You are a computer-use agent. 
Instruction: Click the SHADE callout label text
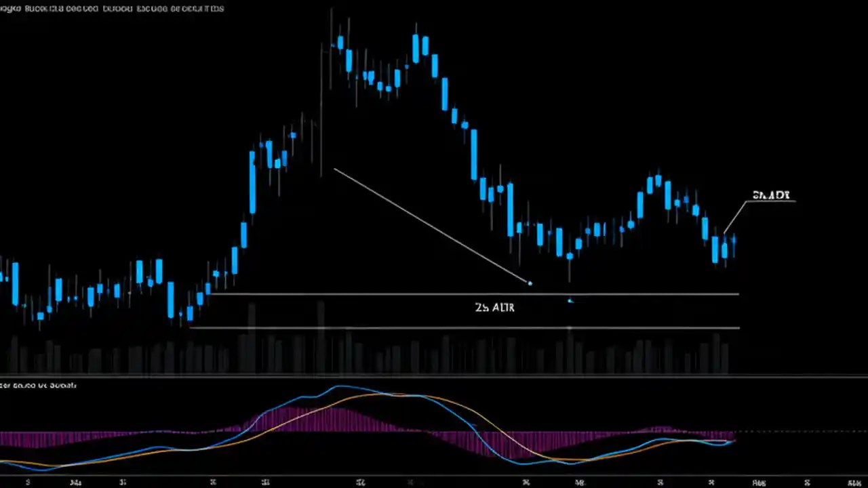[771, 195]
